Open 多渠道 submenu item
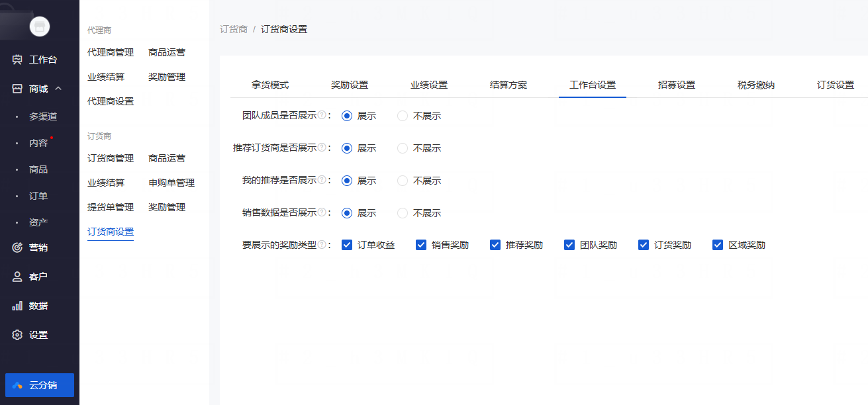Screen dimensions: 868x405 tap(43, 116)
